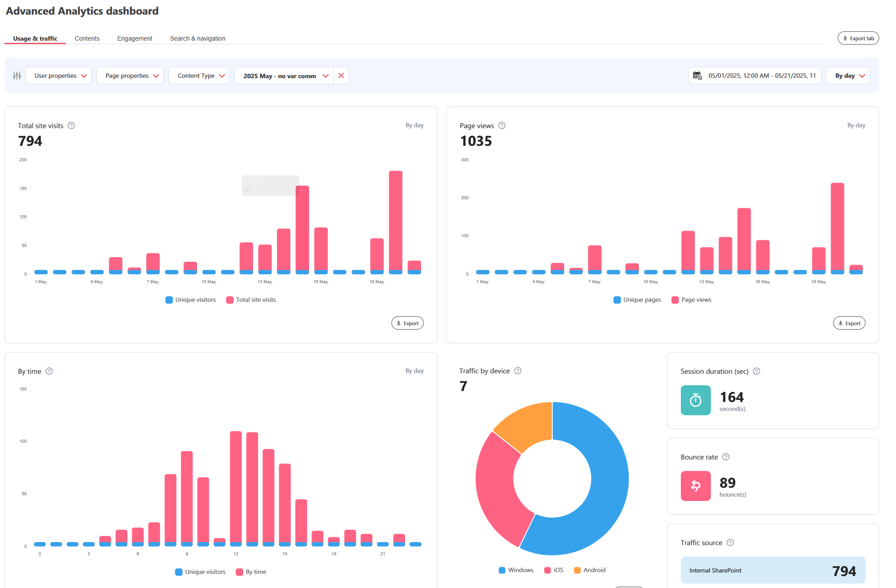Image resolution: width=896 pixels, height=588 pixels.
Task: Export the Total site visits chart
Action: click(407, 323)
